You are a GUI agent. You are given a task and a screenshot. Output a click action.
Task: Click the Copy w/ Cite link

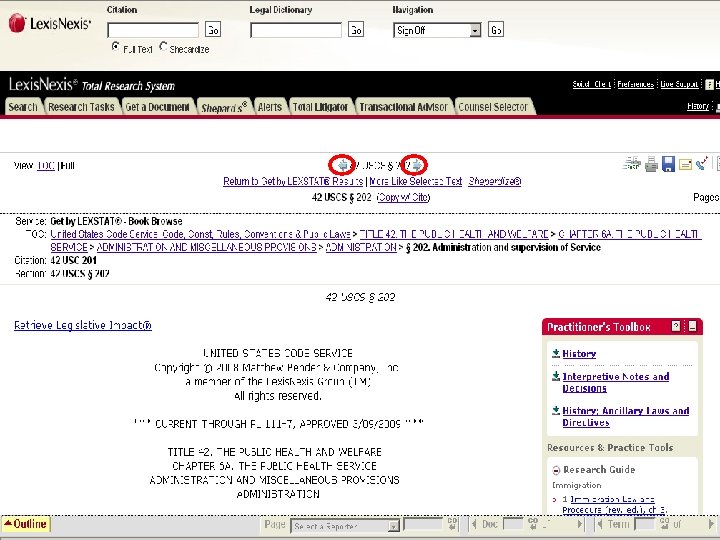point(404,197)
